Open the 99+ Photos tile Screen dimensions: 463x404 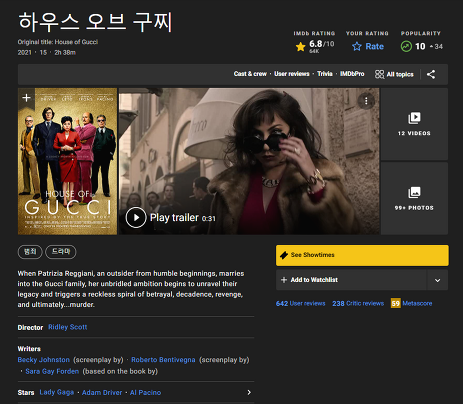[x=414, y=198]
